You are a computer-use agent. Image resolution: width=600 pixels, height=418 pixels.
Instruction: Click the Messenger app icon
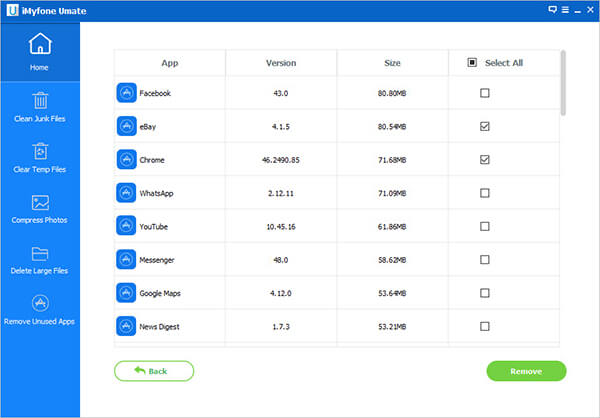tap(126, 260)
